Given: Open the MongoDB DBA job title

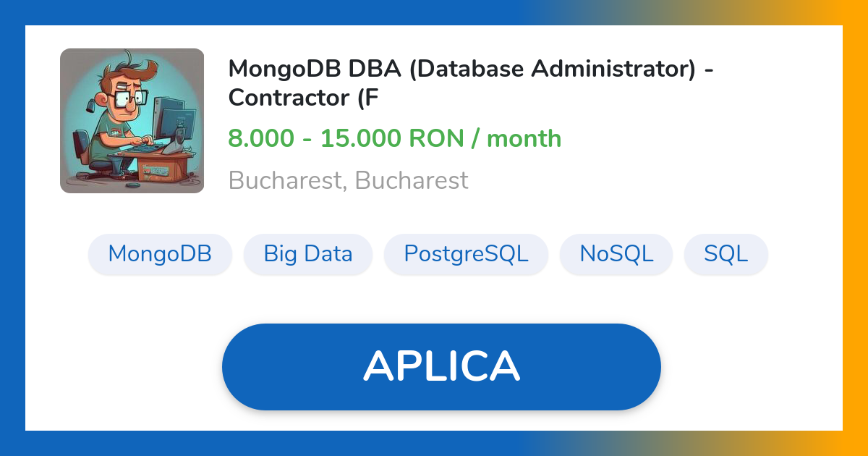Looking at the screenshot, I should click(471, 69).
